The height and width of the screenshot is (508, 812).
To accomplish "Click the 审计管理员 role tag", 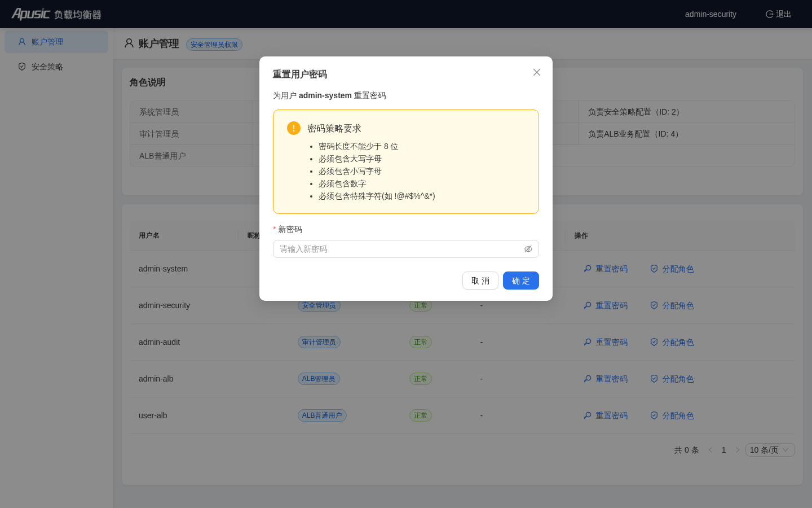I will [319, 342].
